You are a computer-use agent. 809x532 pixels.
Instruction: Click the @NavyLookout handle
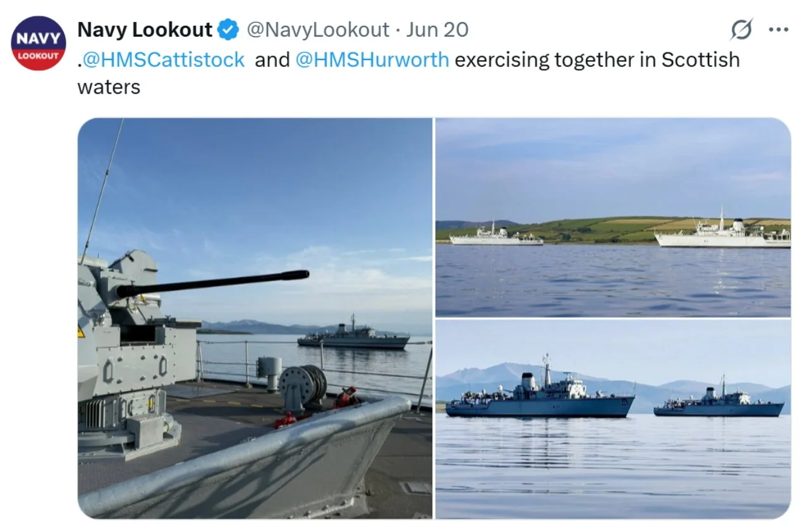point(318,30)
